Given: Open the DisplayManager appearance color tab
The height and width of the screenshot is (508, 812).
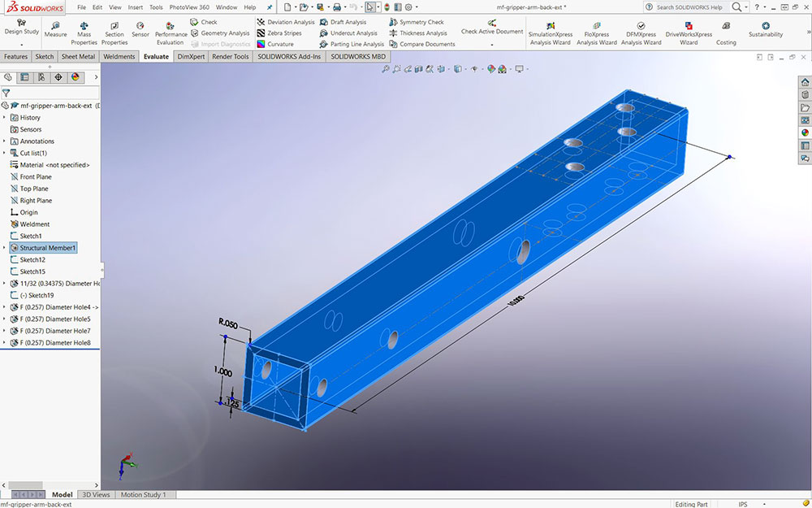Looking at the screenshot, I should (x=76, y=77).
